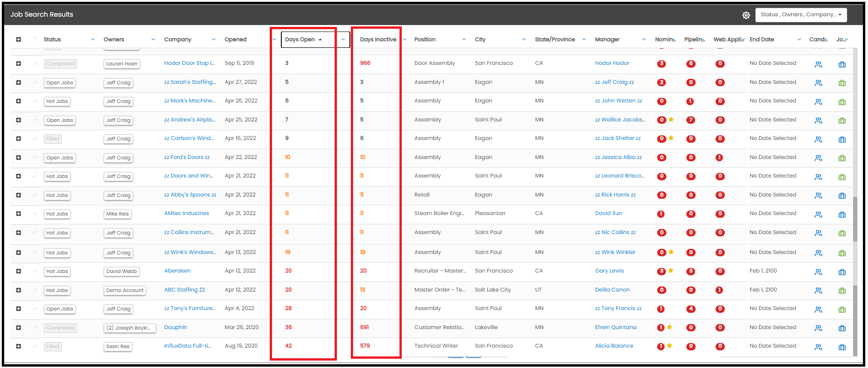Viewport: 868px width, 368px height.
Task: Click the star icon on zz Wink's Windows row
Action: (671, 252)
